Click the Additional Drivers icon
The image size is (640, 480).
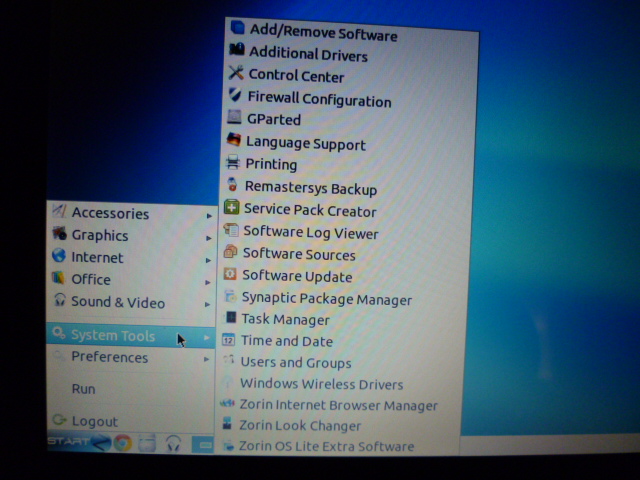(237, 49)
